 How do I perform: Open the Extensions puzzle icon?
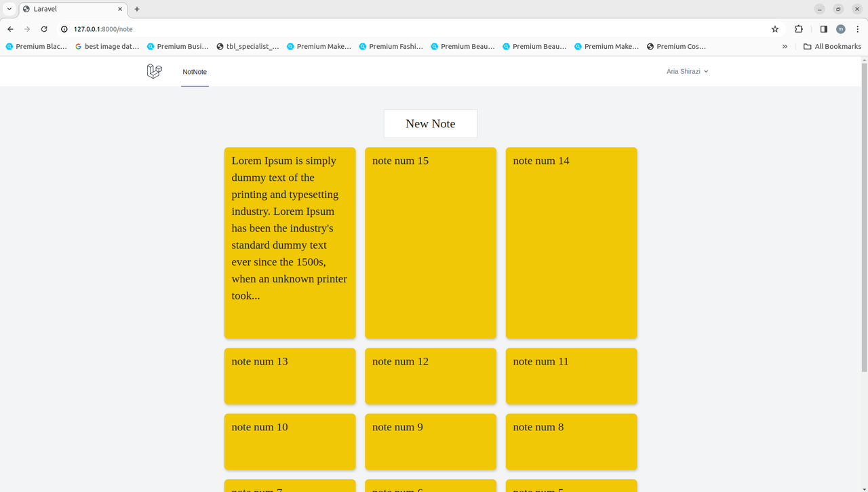pyautogui.click(x=799, y=29)
